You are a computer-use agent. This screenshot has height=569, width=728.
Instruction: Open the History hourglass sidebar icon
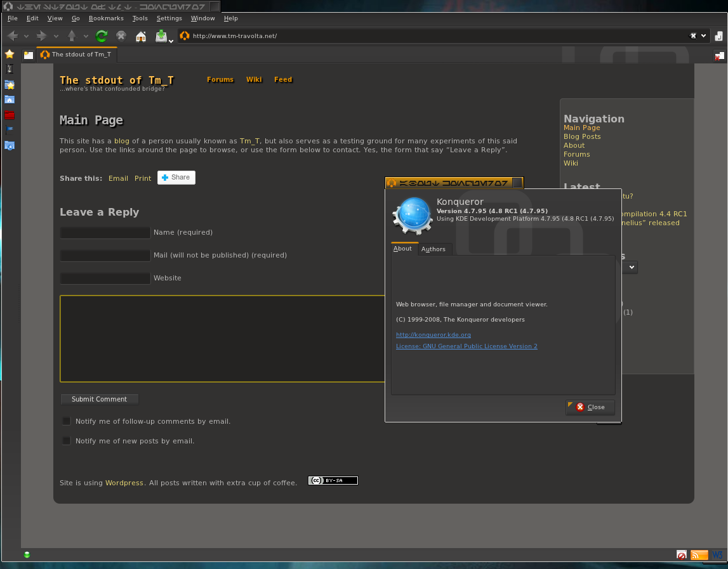point(10,69)
